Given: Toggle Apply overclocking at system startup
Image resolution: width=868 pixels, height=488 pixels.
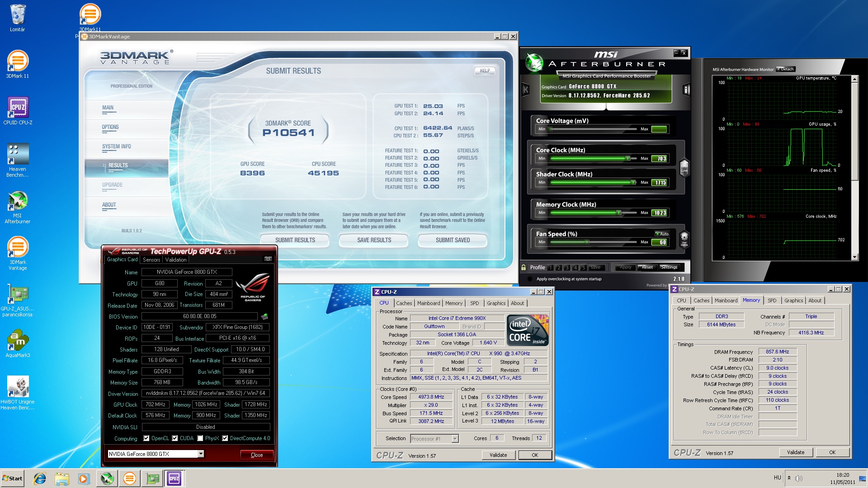Looking at the screenshot, I should [x=529, y=279].
